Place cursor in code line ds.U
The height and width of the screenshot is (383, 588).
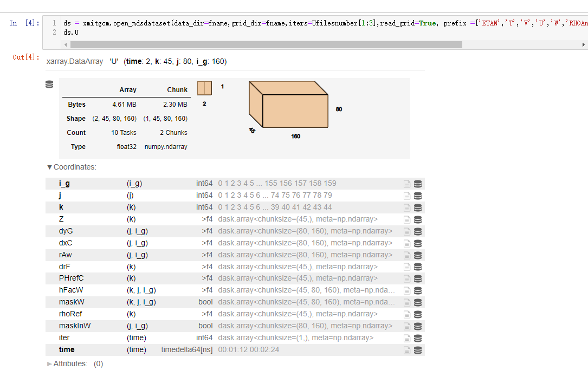71,32
